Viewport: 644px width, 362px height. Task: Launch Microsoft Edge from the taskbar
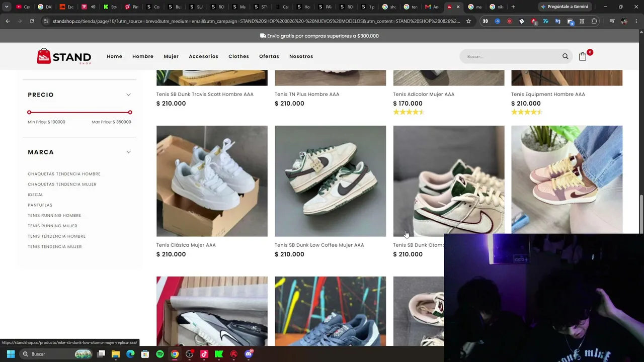point(130,354)
